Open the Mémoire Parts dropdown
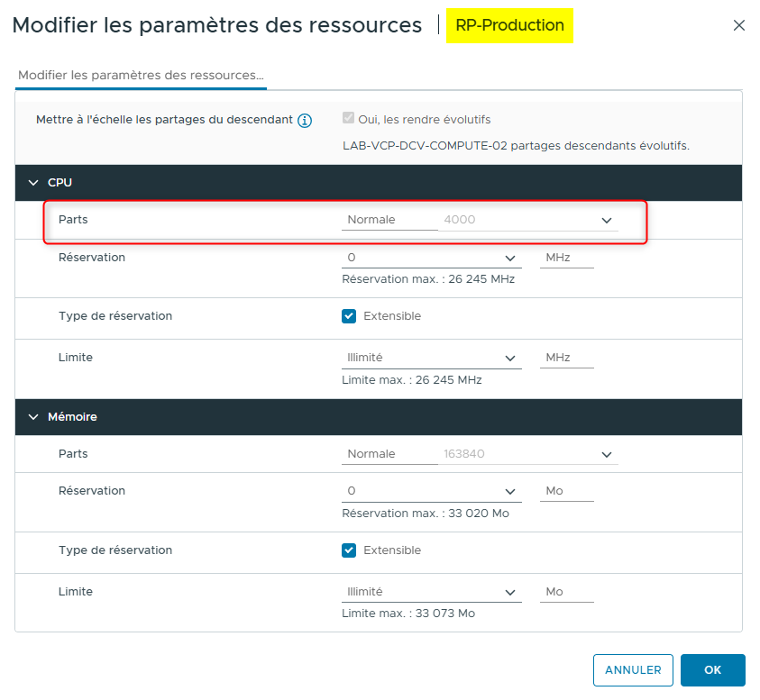The image size is (760, 700). tap(607, 453)
